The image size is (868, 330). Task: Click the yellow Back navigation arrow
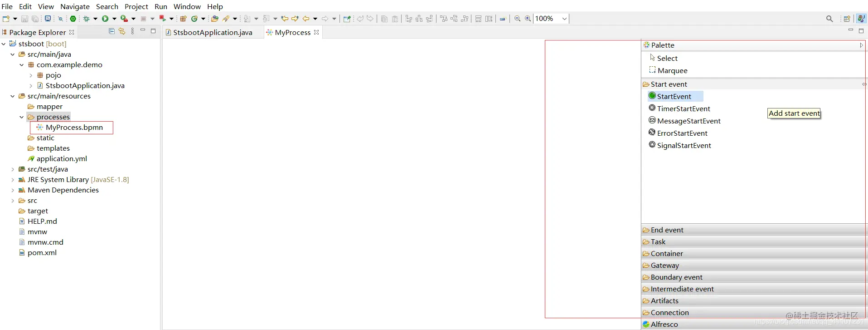(306, 19)
